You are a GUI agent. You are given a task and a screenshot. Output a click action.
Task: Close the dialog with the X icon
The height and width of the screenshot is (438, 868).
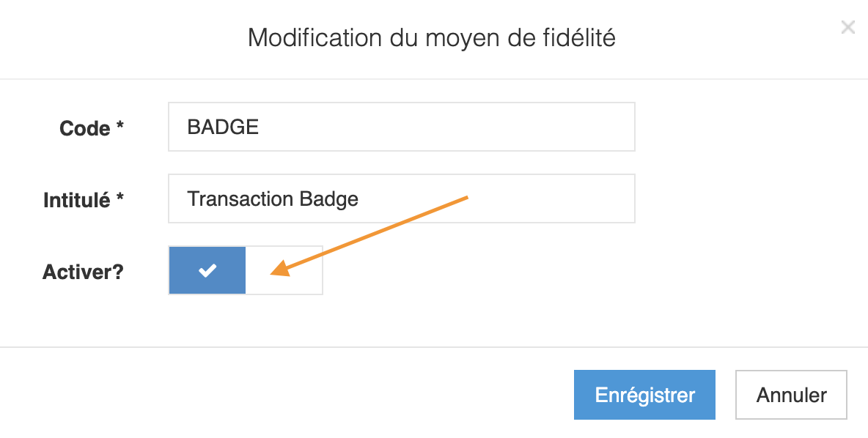click(847, 29)
